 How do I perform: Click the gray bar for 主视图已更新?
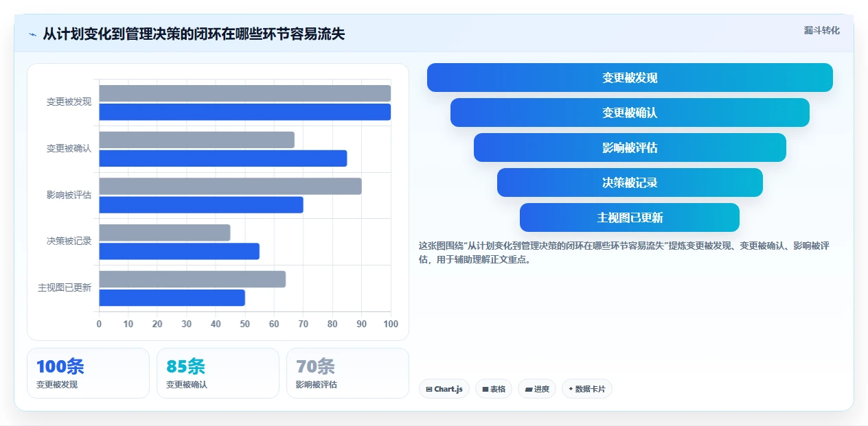tap(192, 279)
